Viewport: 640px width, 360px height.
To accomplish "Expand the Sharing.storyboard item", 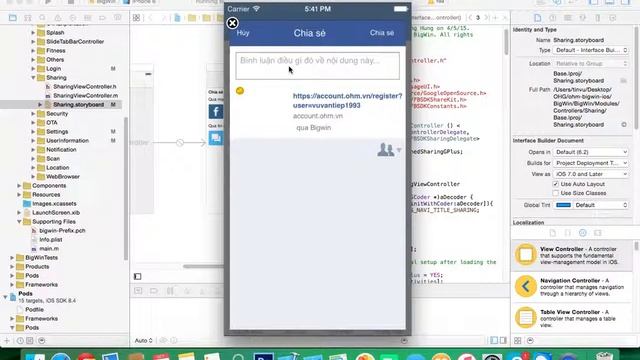I will pos(40,104).
